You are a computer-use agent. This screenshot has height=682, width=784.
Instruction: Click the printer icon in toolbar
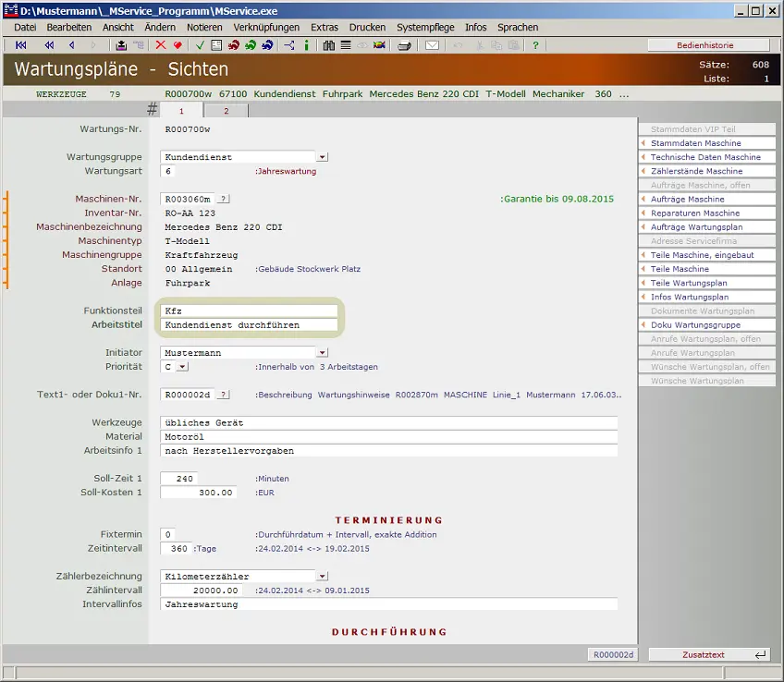404,45
